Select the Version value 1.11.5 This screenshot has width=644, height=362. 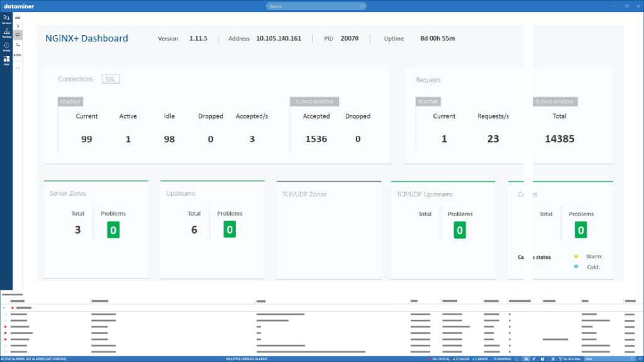pos(198,38)
